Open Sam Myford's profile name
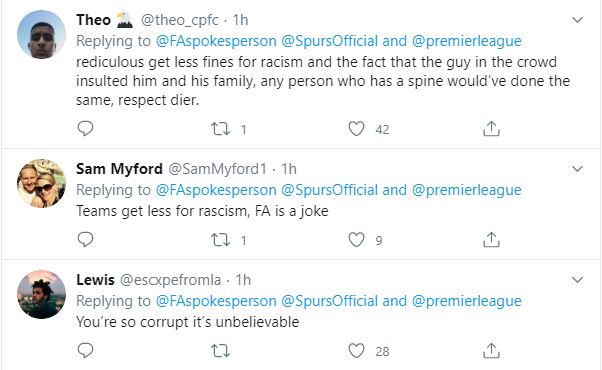602x370 pixels. pos(119,169)
